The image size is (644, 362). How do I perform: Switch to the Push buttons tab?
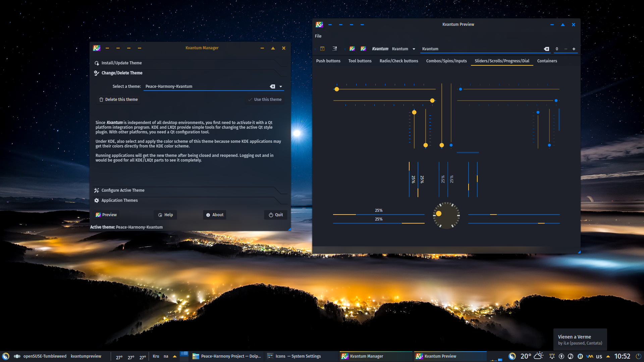[328, 61]
